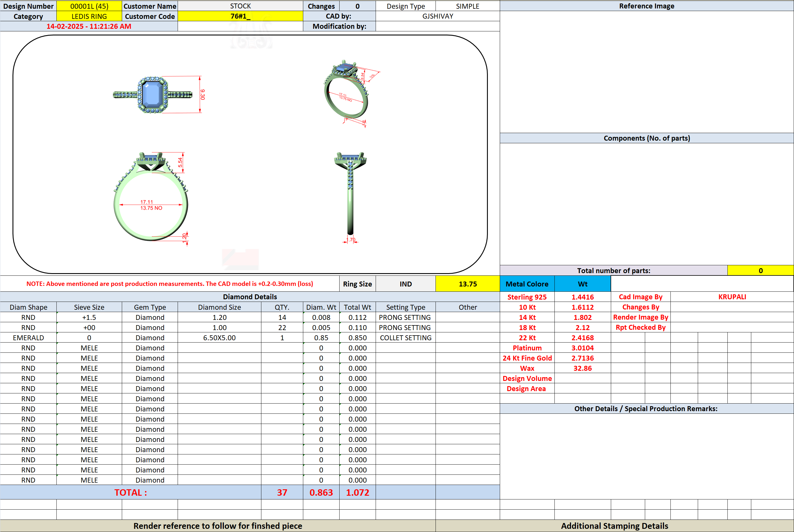Click the quantity cell showing 14
Screen dimensions: 794x532
(282, 317)
